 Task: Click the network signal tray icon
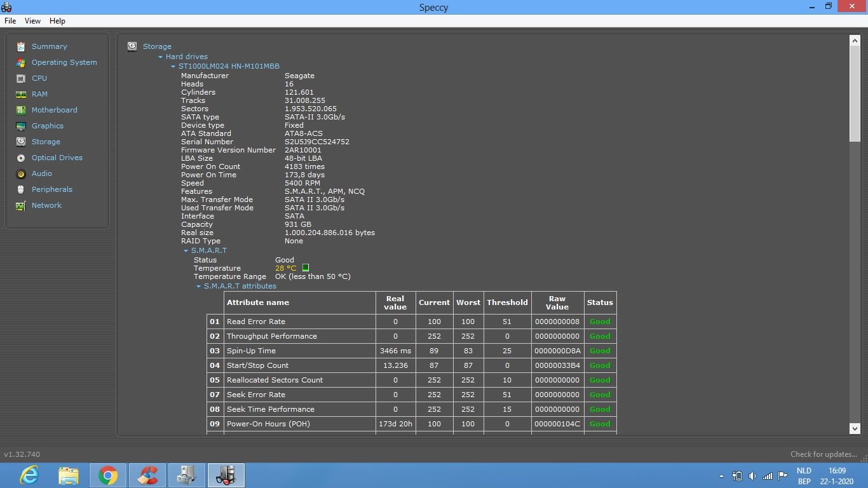coord(768,476)
